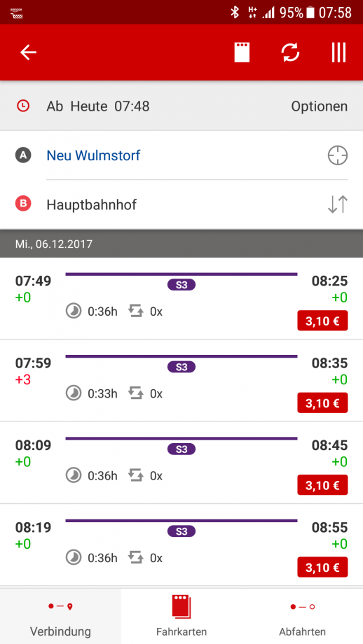Refresh connections with the sync icon
The width and height of the screenshot is (363, 644).
pyautogui.click(x=290, y=52)
